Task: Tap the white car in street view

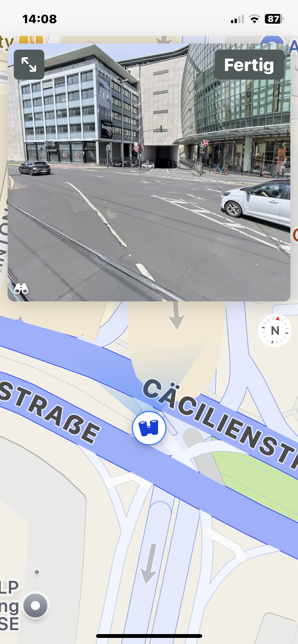Action: [255, 202]
